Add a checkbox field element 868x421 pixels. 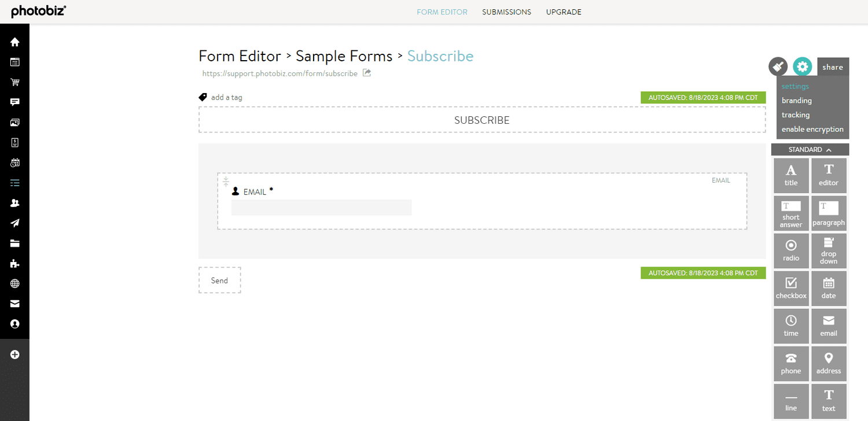[791, 288]
